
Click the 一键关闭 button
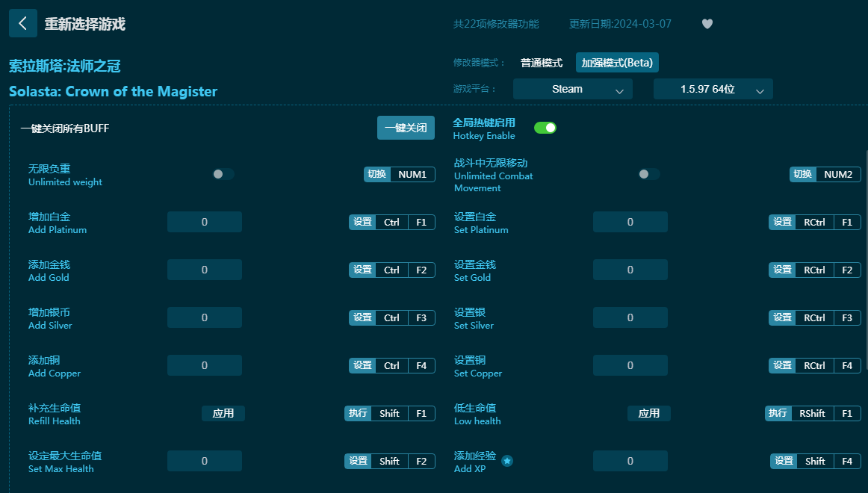[406, 128]
